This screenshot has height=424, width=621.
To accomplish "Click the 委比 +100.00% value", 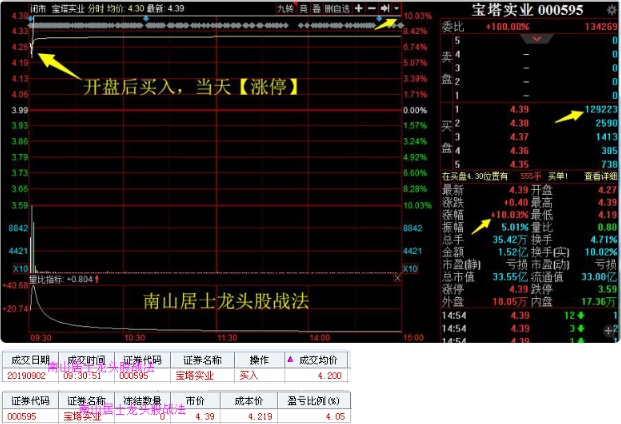I will tap(507, 27).
